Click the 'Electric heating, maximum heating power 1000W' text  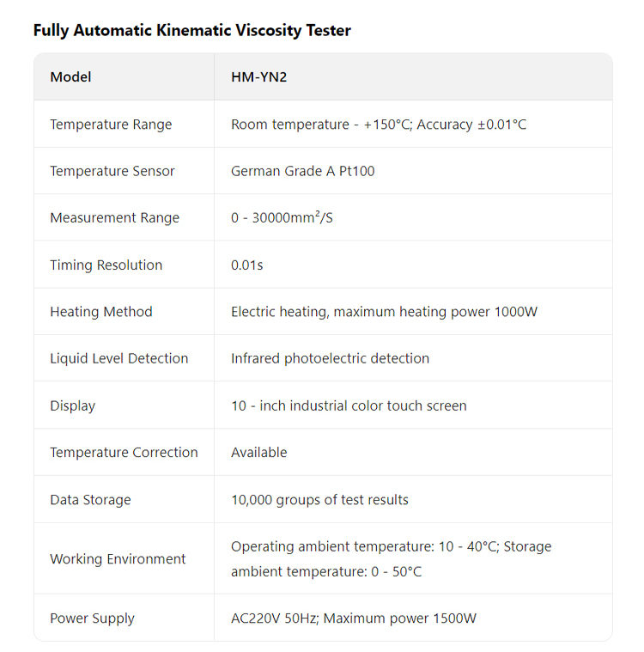click(384, 312)
